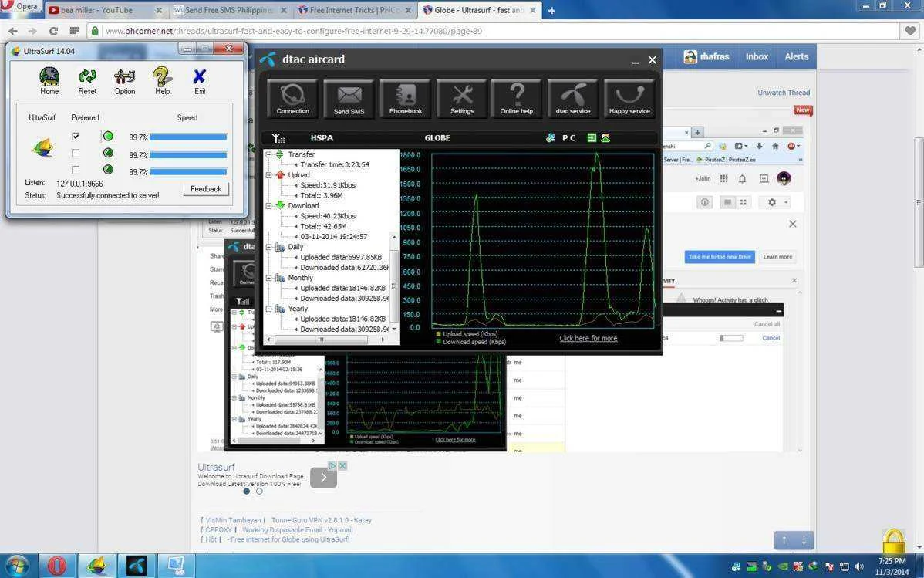
Task: Click the rhafras user avatar
Action: point(690,56)
